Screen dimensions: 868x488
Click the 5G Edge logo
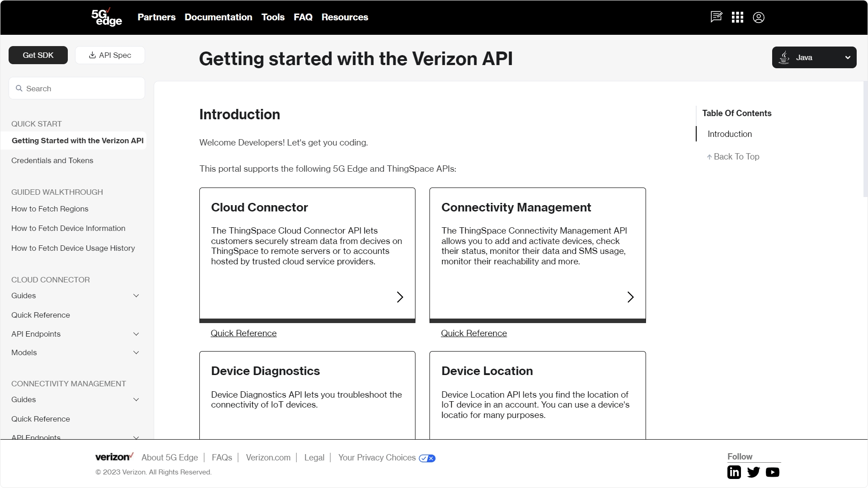coord(107,17)
